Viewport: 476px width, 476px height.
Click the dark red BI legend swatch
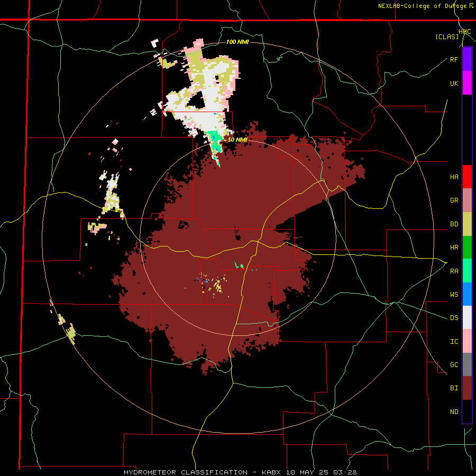point(467,388)
